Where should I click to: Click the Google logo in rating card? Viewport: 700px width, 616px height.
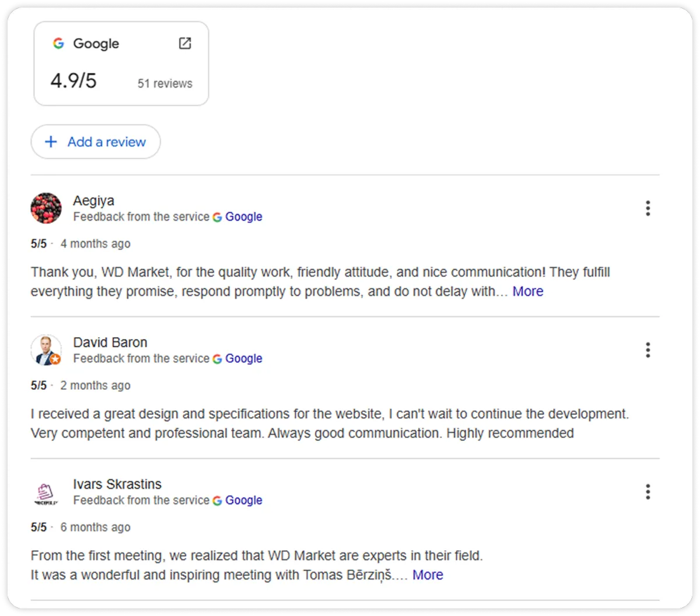[x=58, y=43]
